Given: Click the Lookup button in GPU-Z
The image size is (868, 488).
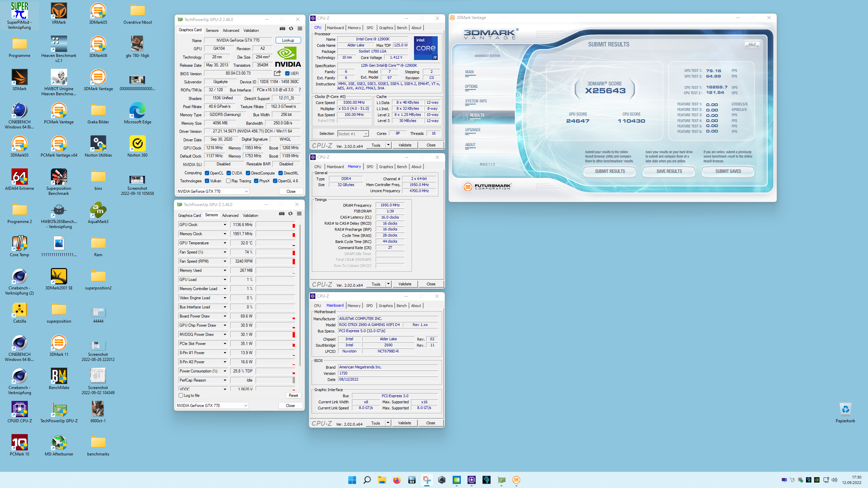Looking at the screenshot, I should pyautogui.click(x=288, y=40).
